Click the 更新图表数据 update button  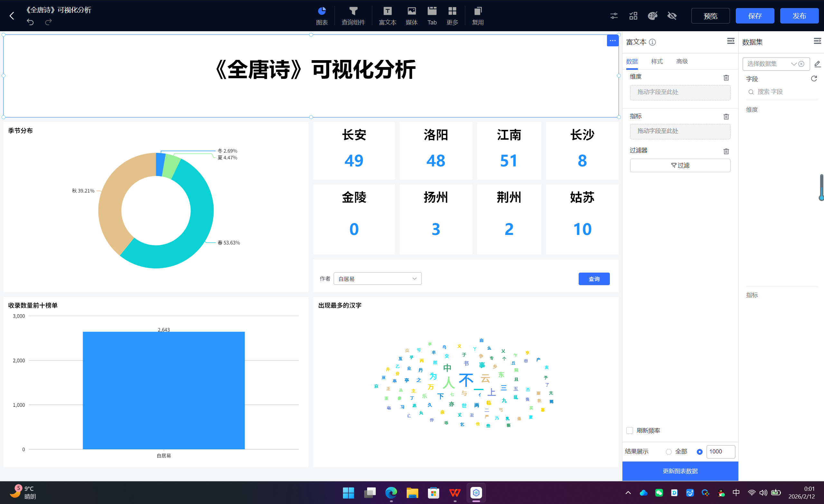tap(680, 471)
